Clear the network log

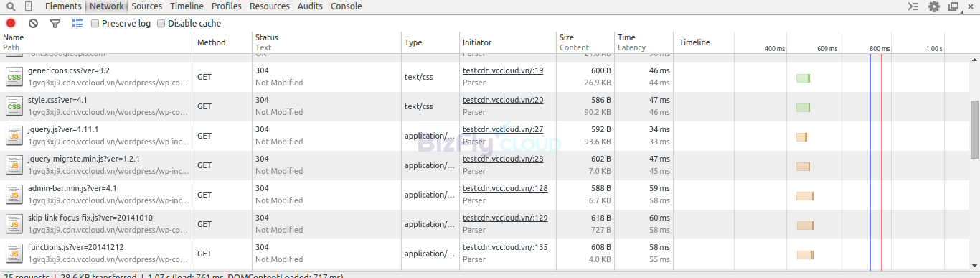(33, 24)
